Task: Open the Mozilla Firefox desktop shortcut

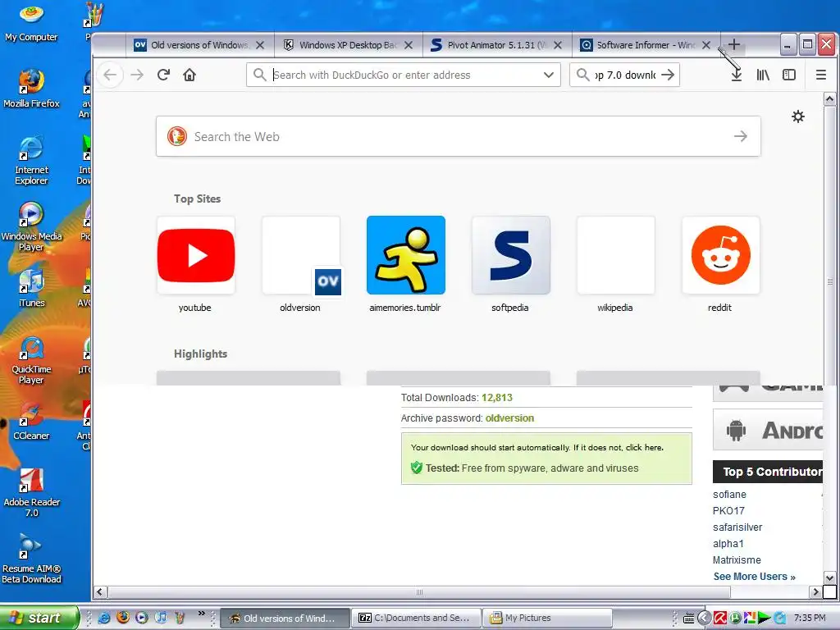Action: point(31,89)
